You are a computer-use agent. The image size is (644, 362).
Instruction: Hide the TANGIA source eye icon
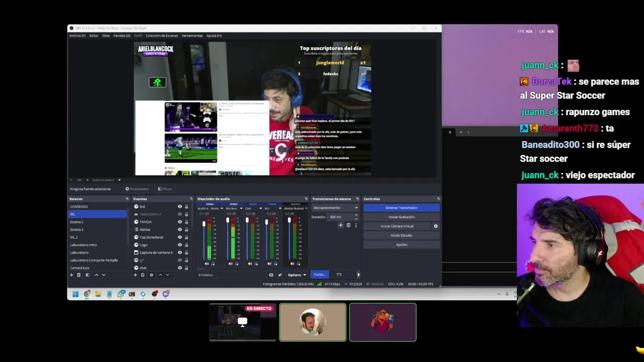[x=180, y=222]
